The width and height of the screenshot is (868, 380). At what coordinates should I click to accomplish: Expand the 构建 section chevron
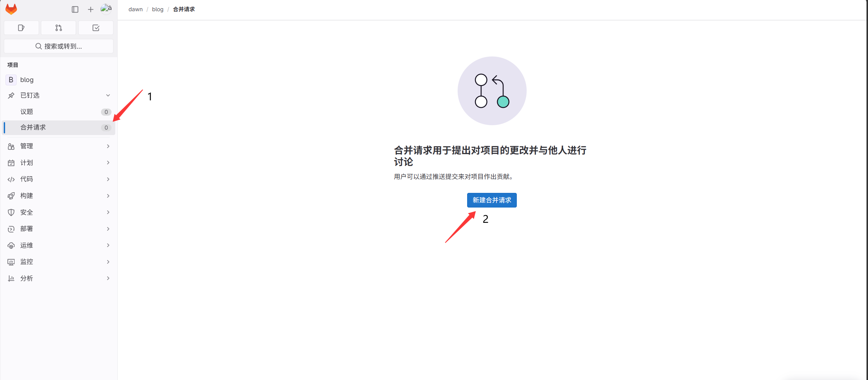(108, 196)
